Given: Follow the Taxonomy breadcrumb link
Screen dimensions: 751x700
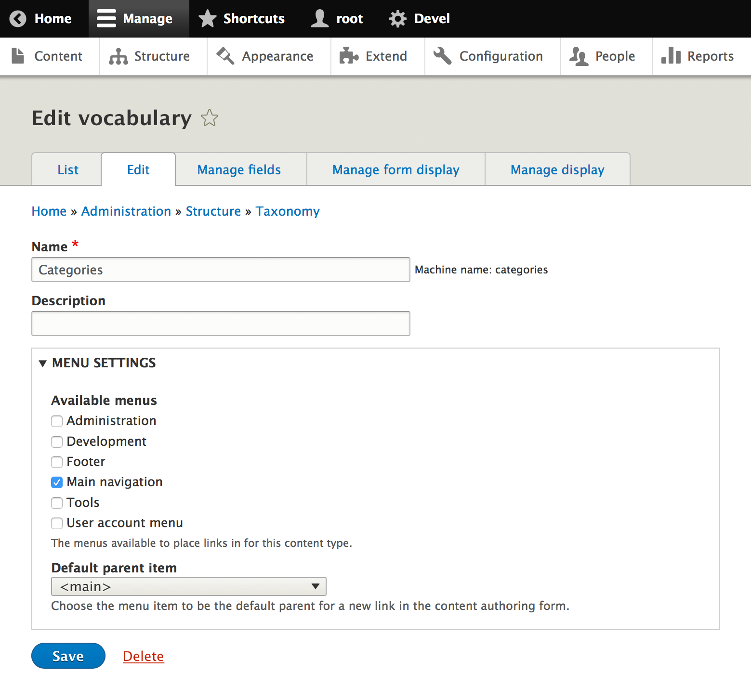Looking at the screenshot, I should [x=288, y=211].
